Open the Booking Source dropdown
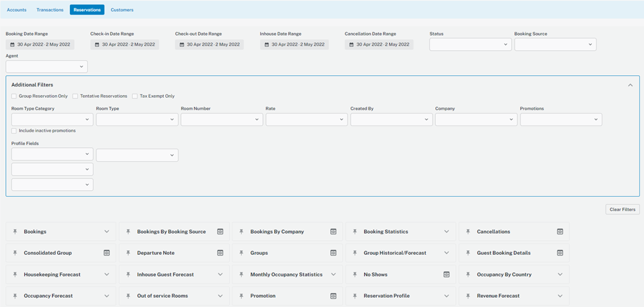Screen dimensions: 644x307 (555, 44)
